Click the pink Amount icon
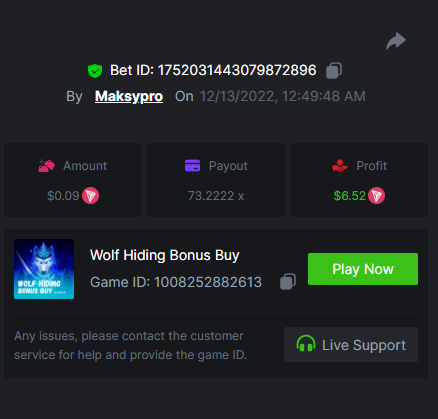The image size is (438, 419). (46, 166)
